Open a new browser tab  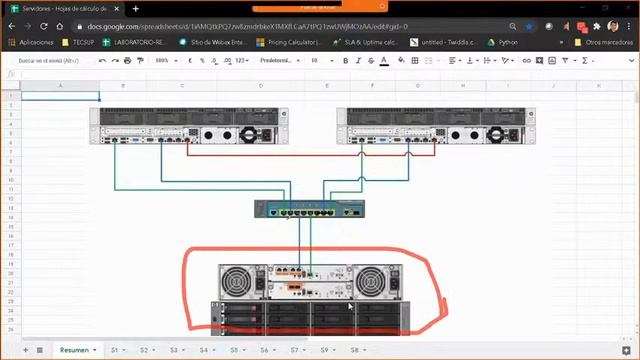[136, 9]
